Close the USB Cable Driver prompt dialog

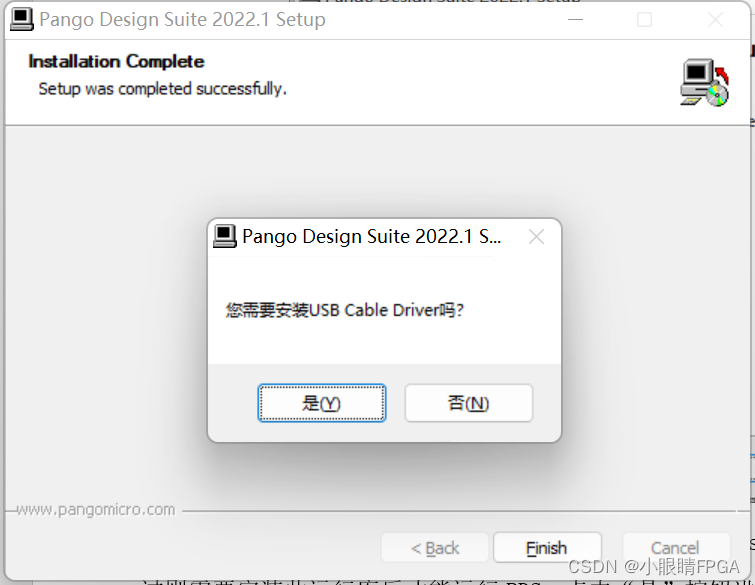[536, 236]
